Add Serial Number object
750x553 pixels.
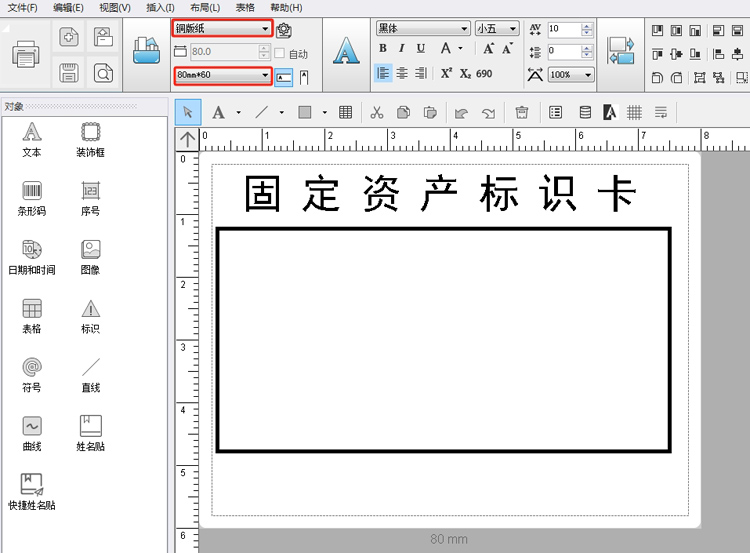90,199
